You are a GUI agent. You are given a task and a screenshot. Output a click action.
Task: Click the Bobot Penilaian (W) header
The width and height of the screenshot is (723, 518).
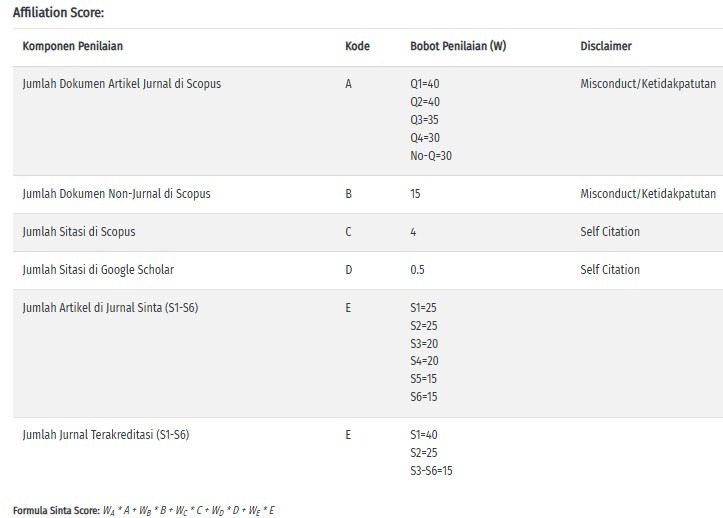(x=458, y=46)
